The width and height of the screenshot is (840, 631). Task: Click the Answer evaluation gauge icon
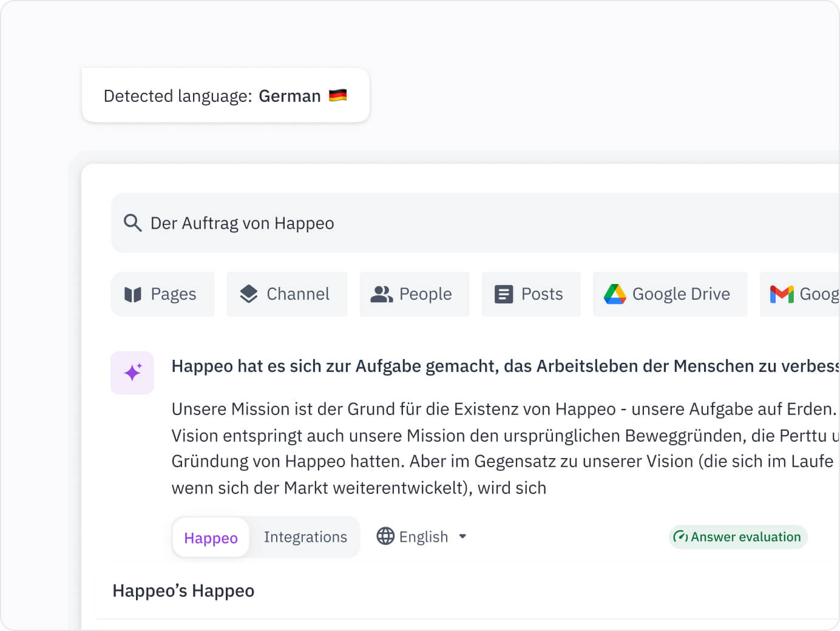[x=680, y=536]
